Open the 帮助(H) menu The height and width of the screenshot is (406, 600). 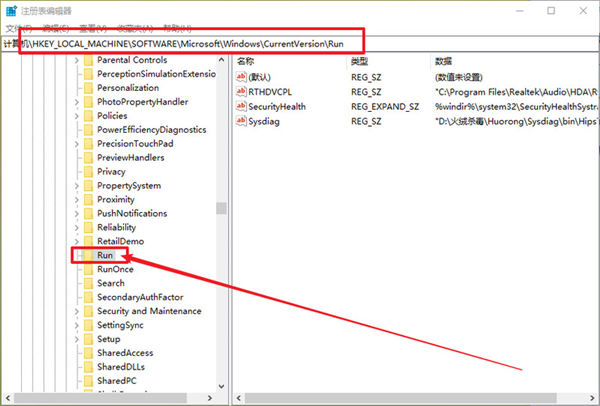click(x=178, y=28)
